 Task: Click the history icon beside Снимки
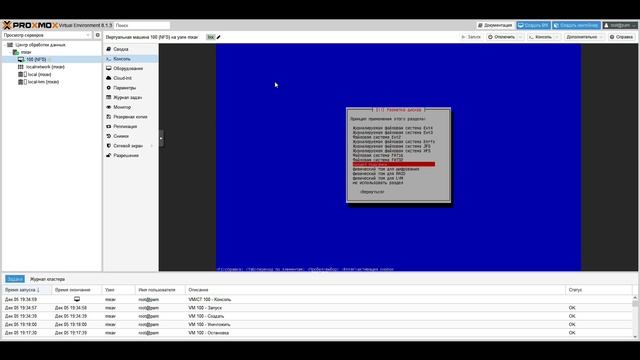109,136
